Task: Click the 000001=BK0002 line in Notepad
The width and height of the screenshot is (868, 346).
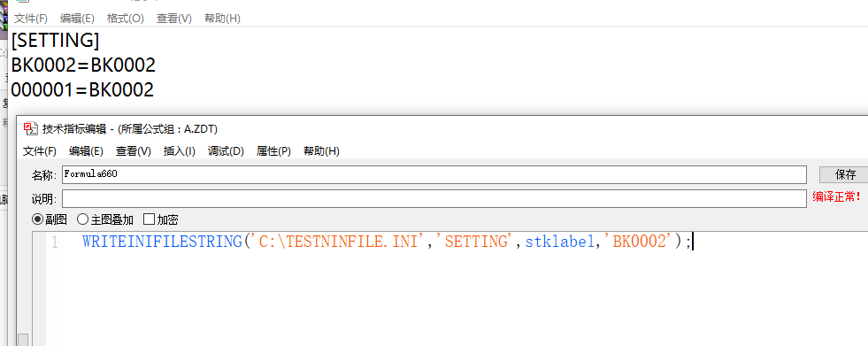Action: point(82,89)
